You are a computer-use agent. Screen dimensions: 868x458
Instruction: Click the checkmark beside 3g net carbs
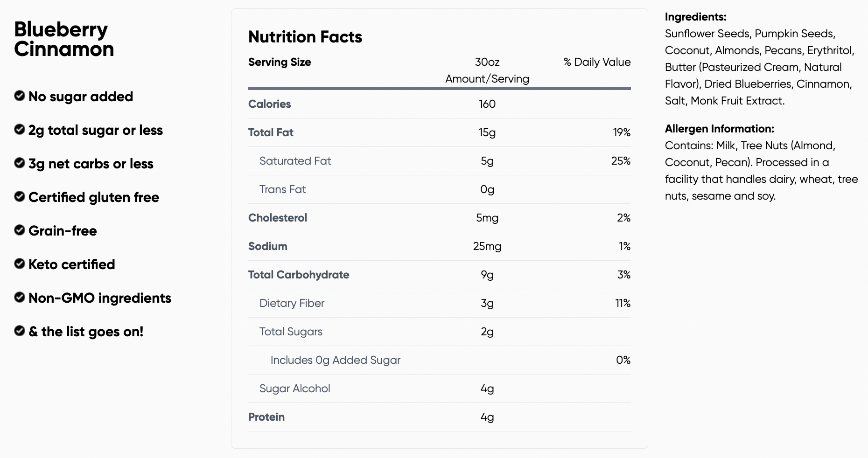[x=20, y=163]
